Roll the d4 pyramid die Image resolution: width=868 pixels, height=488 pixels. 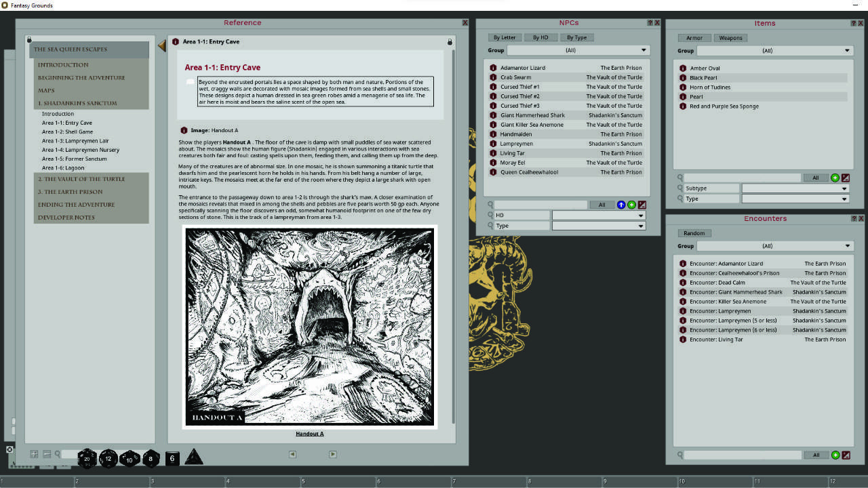click(x=193, y=457)
